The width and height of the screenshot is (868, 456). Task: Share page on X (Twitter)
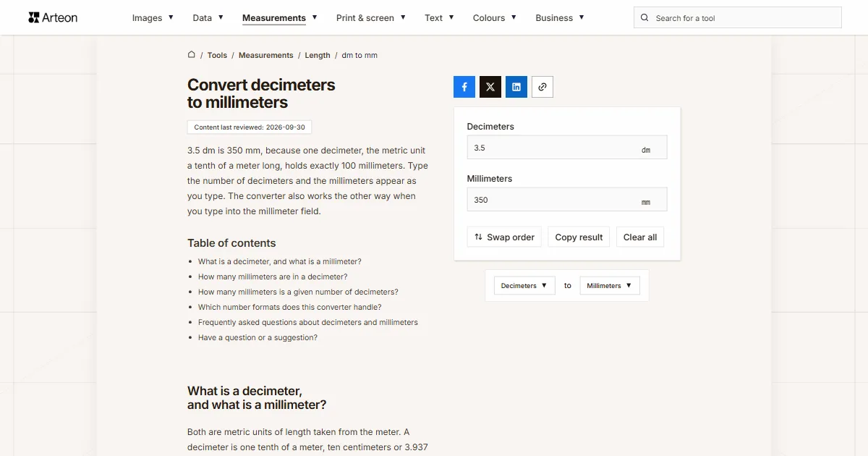click(490, 87)
